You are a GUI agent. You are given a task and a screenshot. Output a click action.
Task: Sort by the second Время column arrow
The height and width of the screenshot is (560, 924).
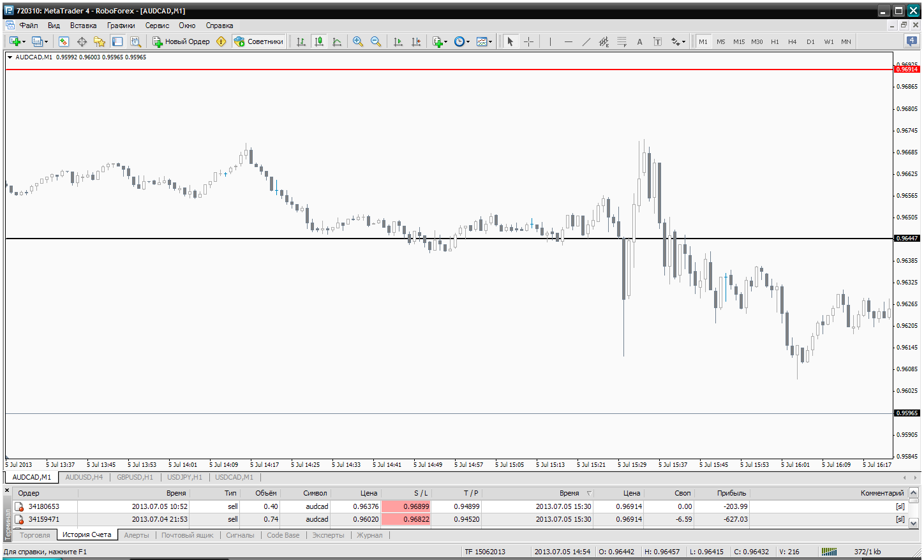588,493
